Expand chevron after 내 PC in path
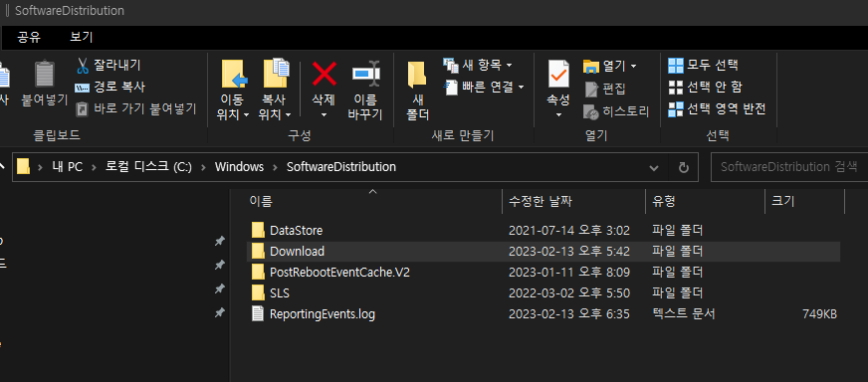The height and width of the screenshot is (382, 868). pyautogui.click(x=95, y=167)
